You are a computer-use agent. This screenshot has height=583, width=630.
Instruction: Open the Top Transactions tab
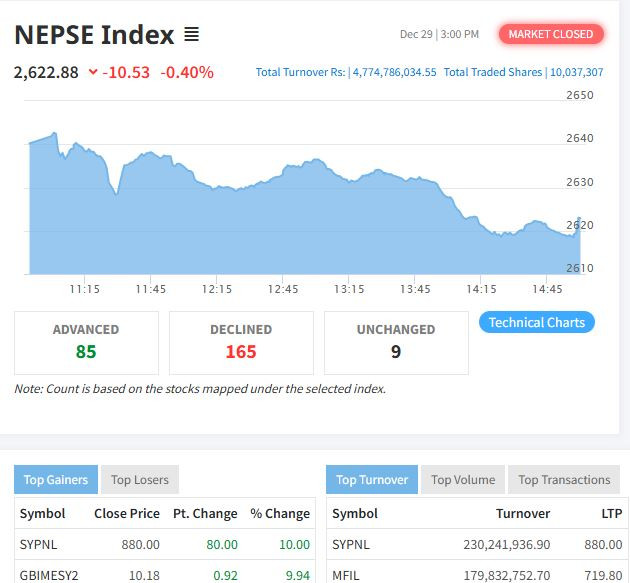click(564, 479)
